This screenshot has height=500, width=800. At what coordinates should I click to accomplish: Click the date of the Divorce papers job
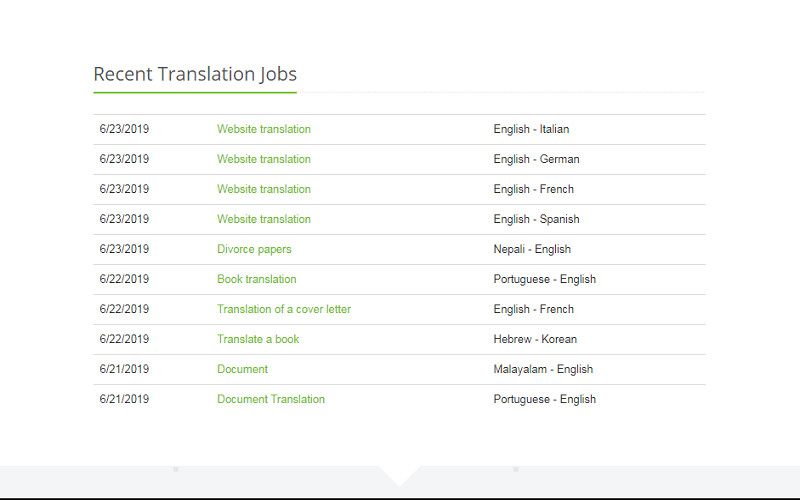pyautogui.click(x=124, y=249)
